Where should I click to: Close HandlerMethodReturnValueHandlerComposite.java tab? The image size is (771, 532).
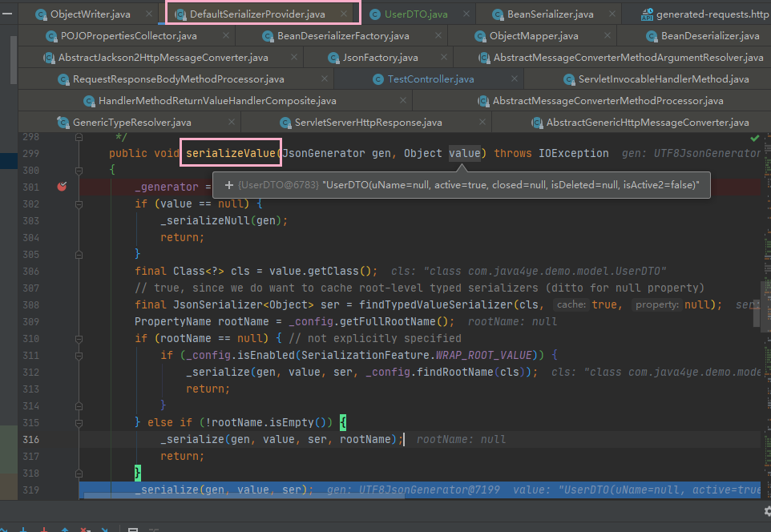pyautogui.click(x=403, y=100)
